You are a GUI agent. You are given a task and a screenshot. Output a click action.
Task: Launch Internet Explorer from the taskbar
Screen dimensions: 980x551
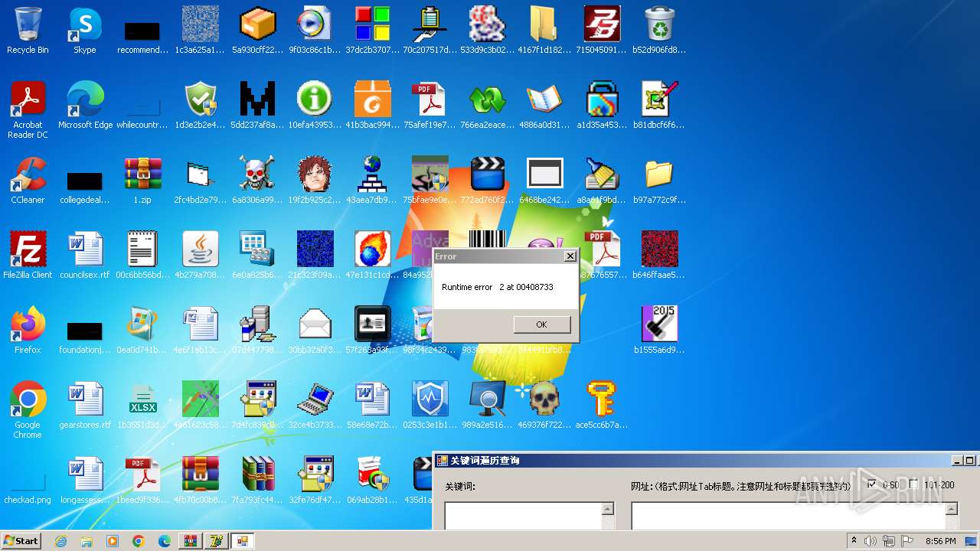[61, 541]
